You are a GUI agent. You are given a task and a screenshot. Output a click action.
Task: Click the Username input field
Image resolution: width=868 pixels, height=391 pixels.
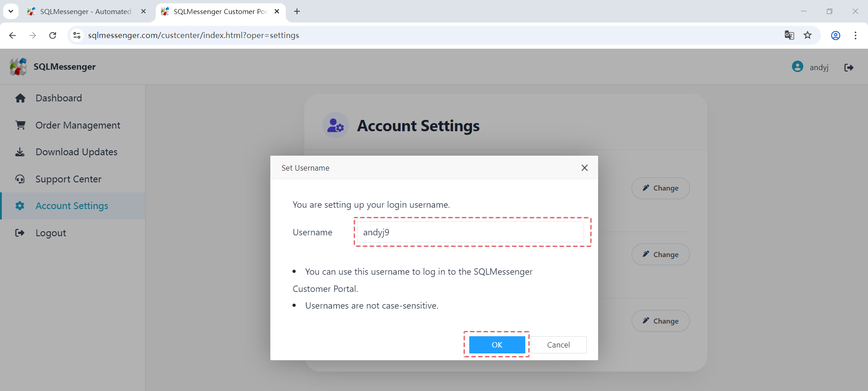click(x=470, y=232)
